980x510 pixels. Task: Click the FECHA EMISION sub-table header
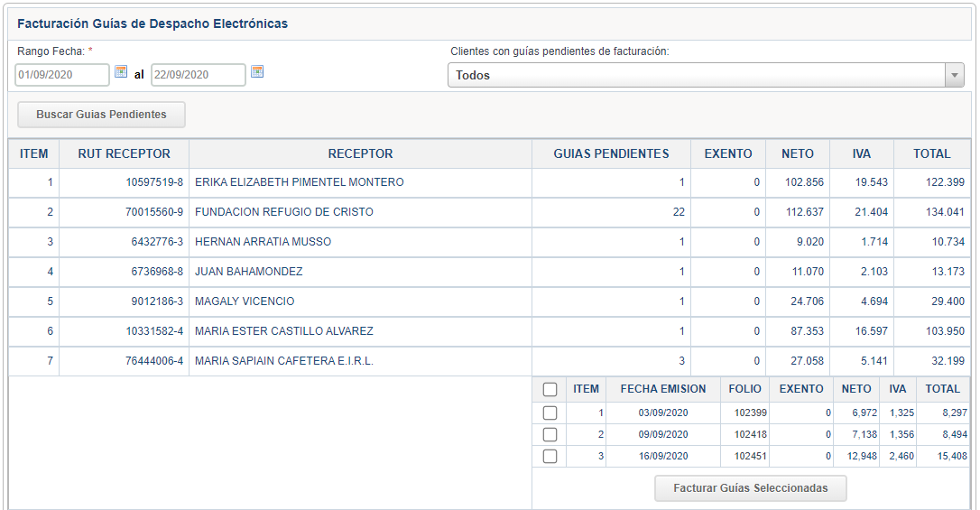point(662,390)
